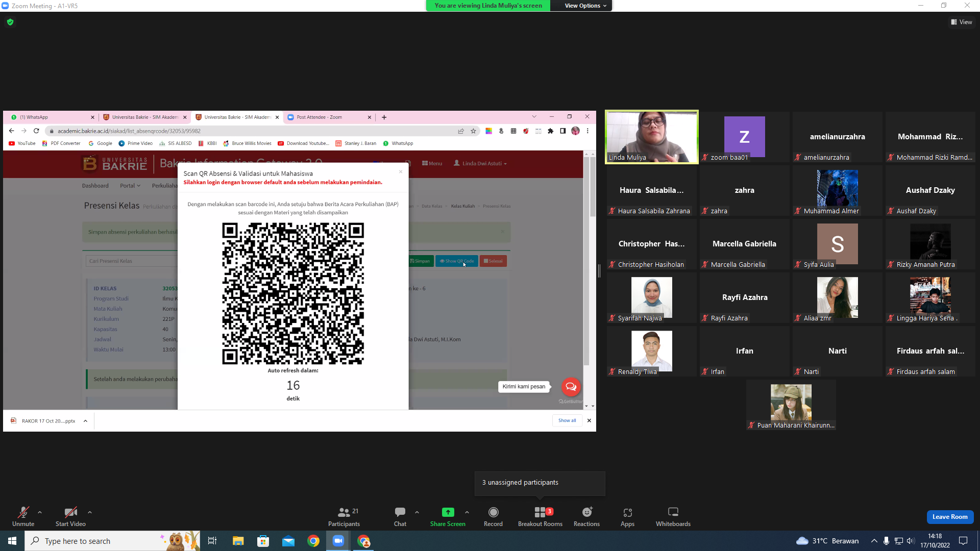Screen dimensions: 980x551
Task: Bookmark this page with star icon
Action: (474, 131)
